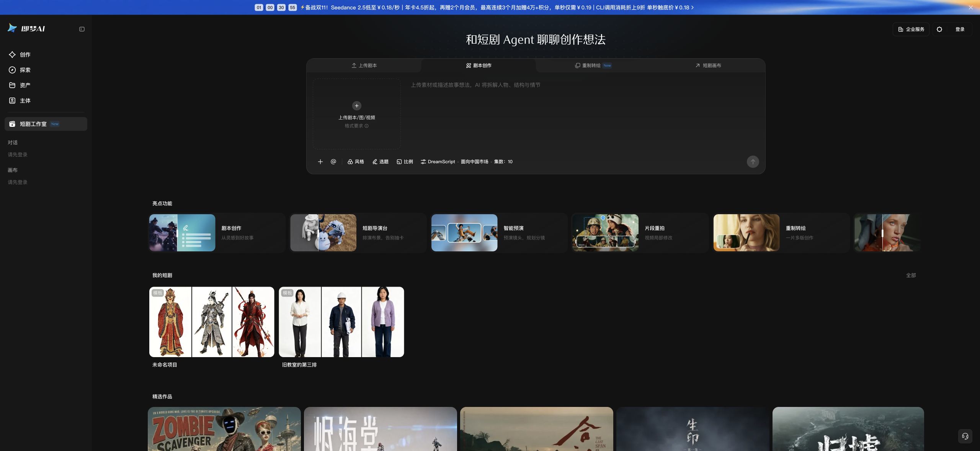The image size is (980, 451).
Task: Click the 企业服务 button
Action: (911, 29)
